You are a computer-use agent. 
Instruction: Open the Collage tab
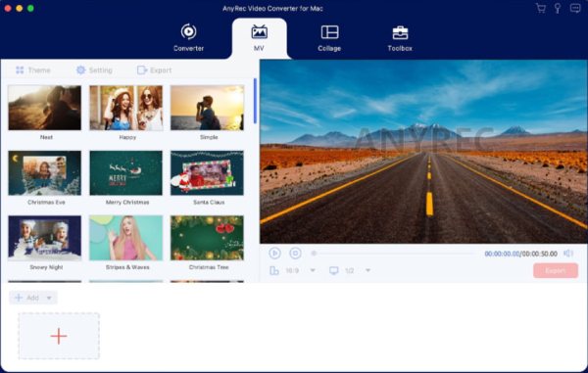329,38
